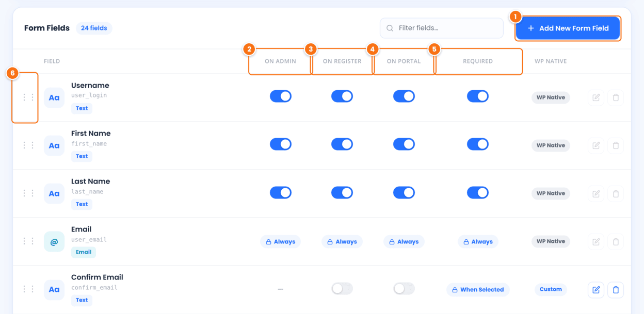Click the trash icon for Username row
Image resolution: width=644 pixels, height=314 pixels.
pos(616,97)
